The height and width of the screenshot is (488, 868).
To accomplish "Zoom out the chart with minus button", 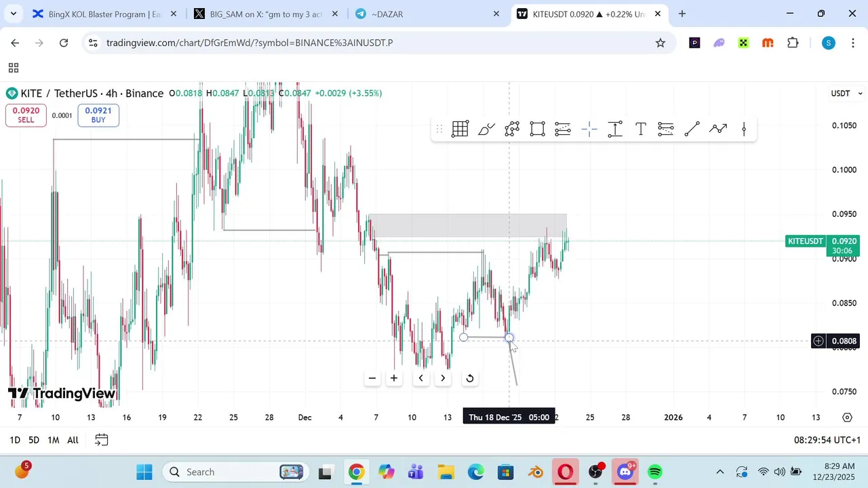I will click(x=372, y=378).
